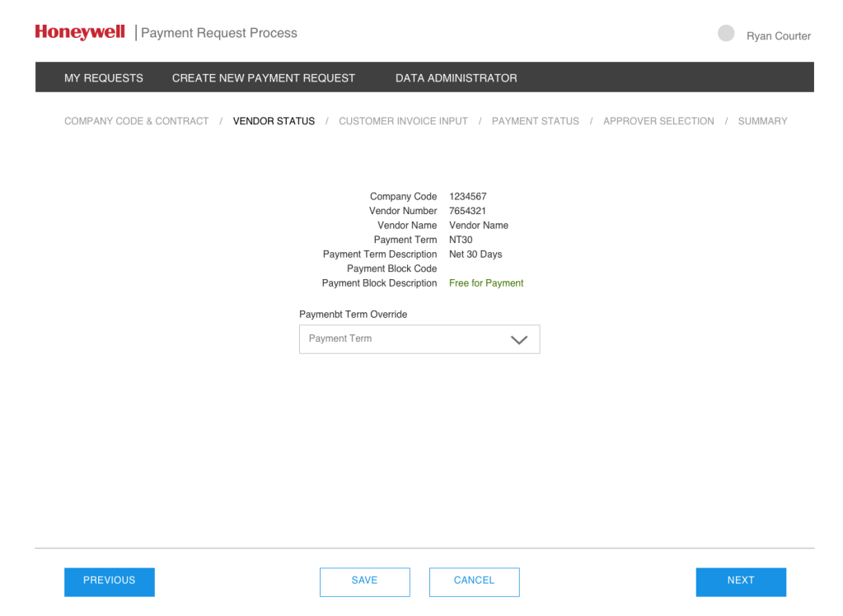Jump to Customer Invoice Input step
Screen dimensions: 843x616
[403, 121]
